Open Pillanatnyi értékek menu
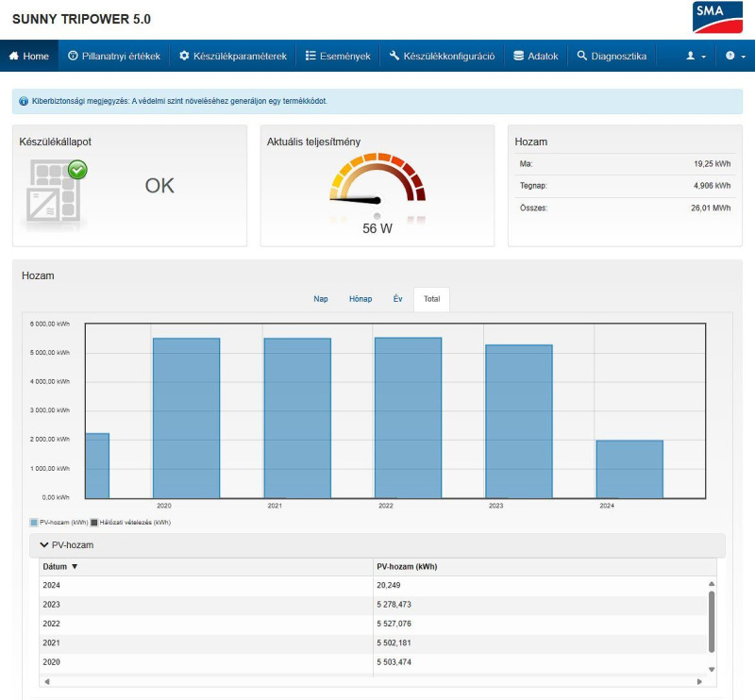 114,56
